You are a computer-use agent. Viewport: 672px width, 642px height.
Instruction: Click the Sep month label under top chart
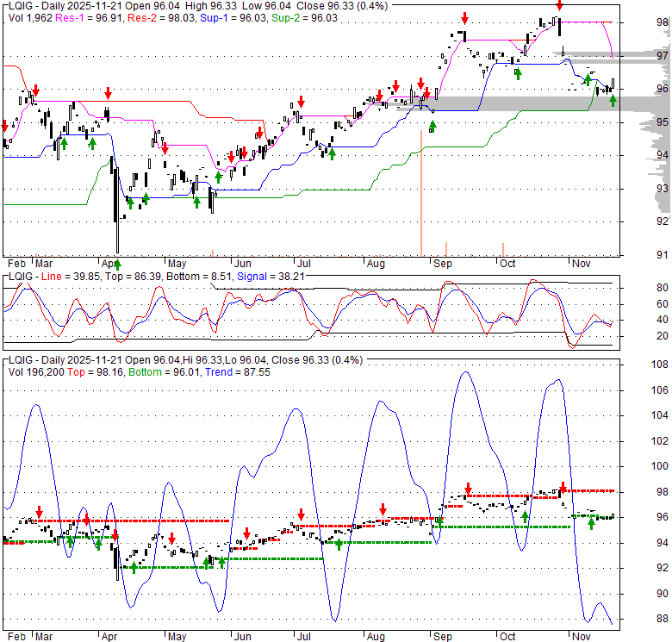pyautogui.click(x=442, y=263)
